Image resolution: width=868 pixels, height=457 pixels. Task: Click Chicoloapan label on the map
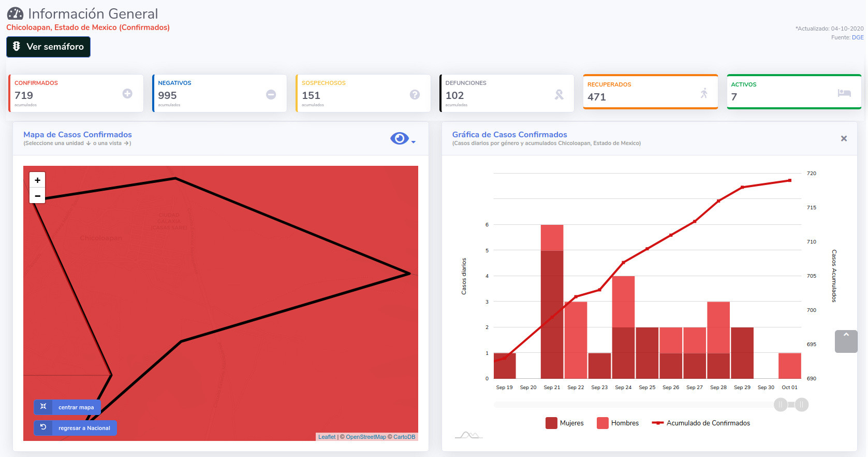101,238
